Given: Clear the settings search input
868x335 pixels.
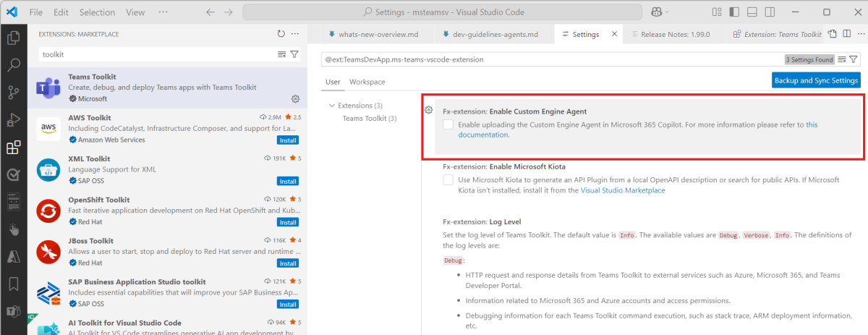Looking at the screenshot, I should coord(842,59).
